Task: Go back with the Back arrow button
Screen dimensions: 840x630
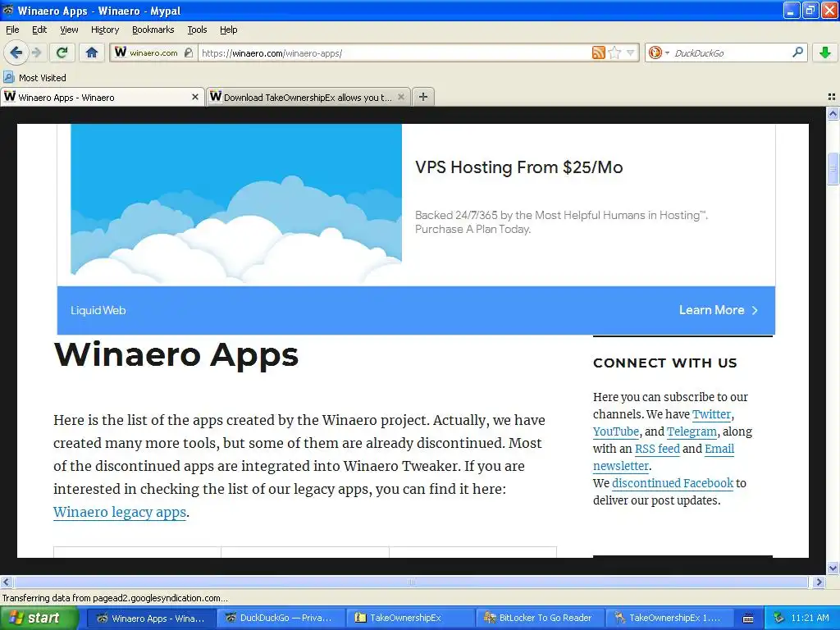Action: [x=16, y=52]
